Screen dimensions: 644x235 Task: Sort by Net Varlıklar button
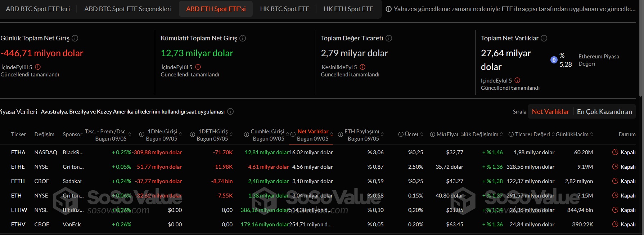550,112
